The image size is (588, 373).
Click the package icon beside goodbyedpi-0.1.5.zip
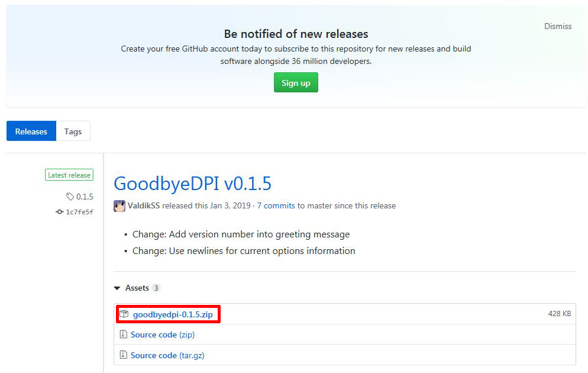click(x=124, y=314)
